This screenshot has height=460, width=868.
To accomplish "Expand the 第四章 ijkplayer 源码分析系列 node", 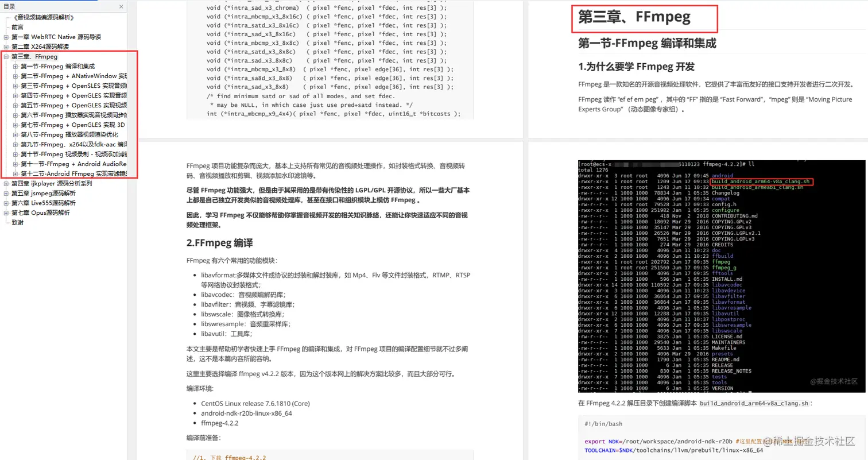I will coord(6,184).
